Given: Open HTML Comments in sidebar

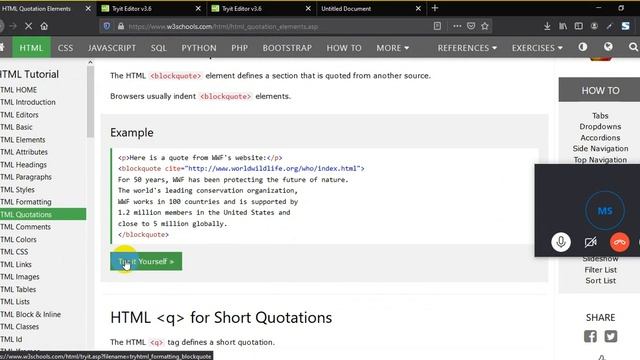Looking at the screenshot, I should click(25, 227).
